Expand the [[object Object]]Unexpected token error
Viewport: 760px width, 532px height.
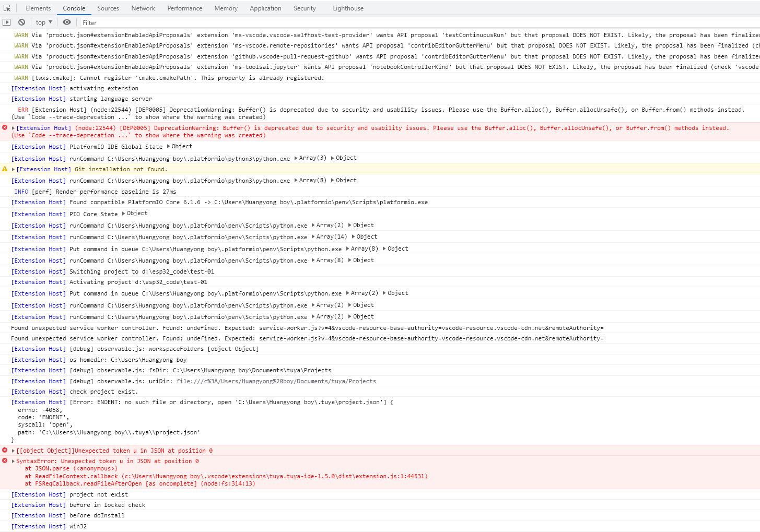pyautogui.click(x=13, y=451)
